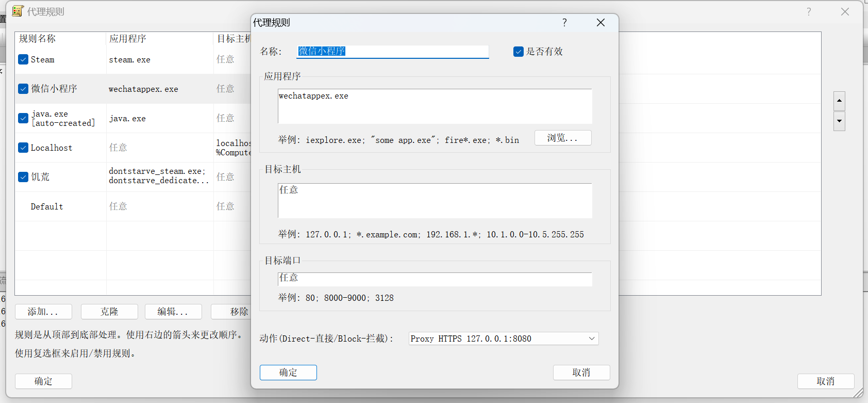Click the 克隆 button

[109, 312]
